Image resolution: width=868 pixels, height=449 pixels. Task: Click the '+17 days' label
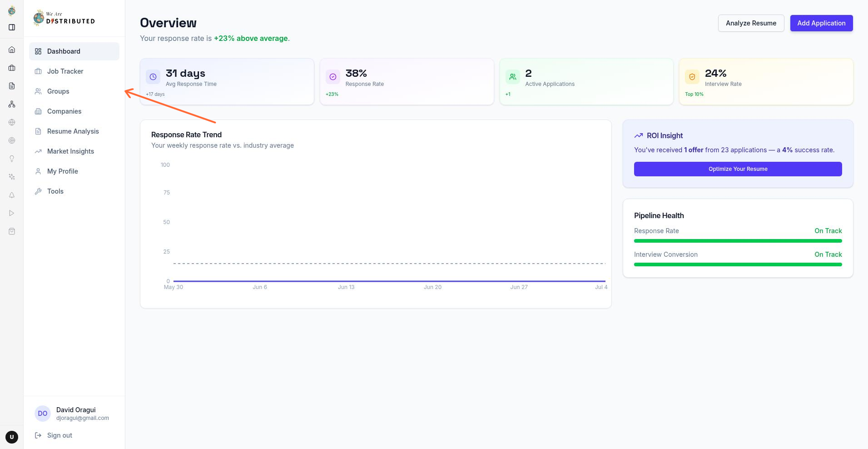point(155,94)
